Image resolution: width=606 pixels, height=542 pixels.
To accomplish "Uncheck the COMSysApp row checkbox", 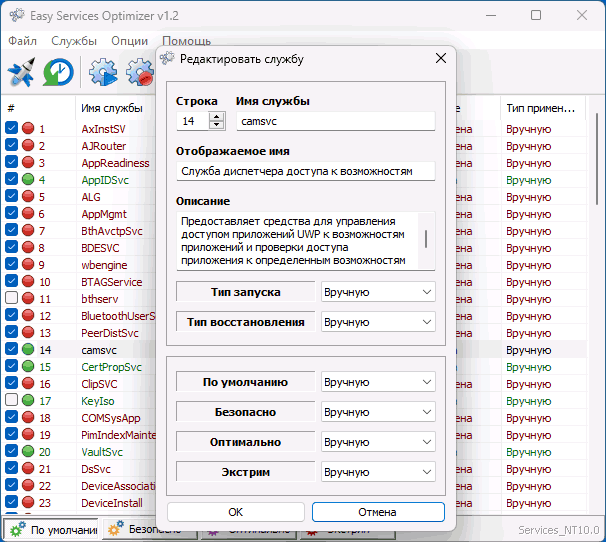I will coord(12,417).
